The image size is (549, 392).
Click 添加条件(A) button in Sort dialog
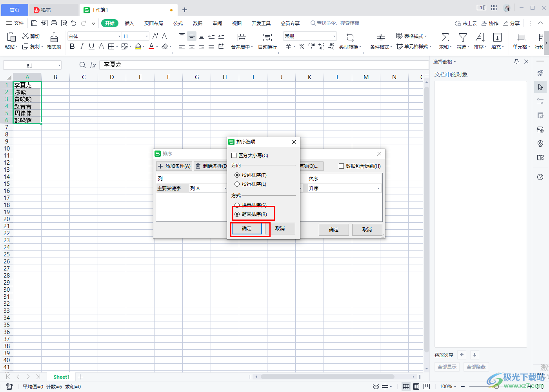pos(174,166)
